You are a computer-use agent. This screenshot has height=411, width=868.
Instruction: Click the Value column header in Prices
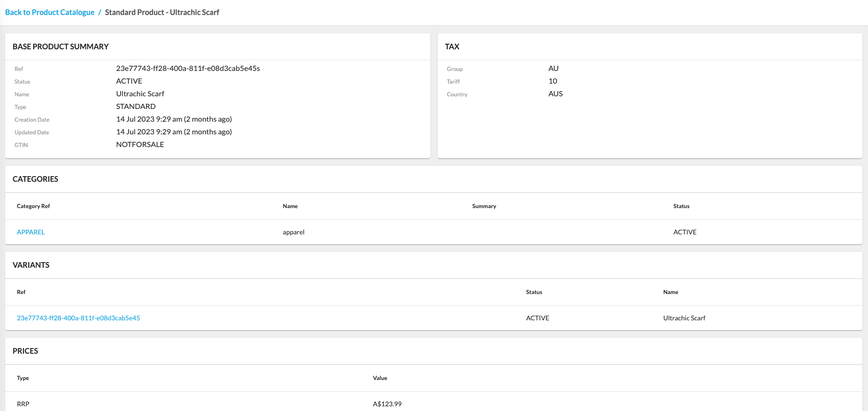click(380, 378)
